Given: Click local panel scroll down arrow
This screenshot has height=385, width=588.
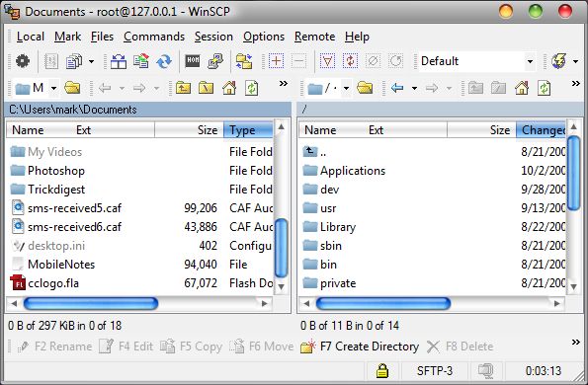Looking at the screenshot, I should (282, 286).
